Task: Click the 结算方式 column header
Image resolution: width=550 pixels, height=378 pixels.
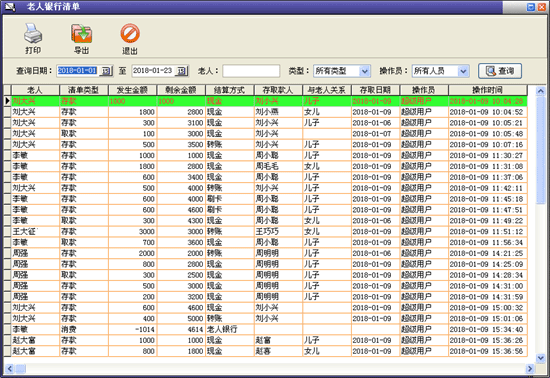Action: coord(229,90)
